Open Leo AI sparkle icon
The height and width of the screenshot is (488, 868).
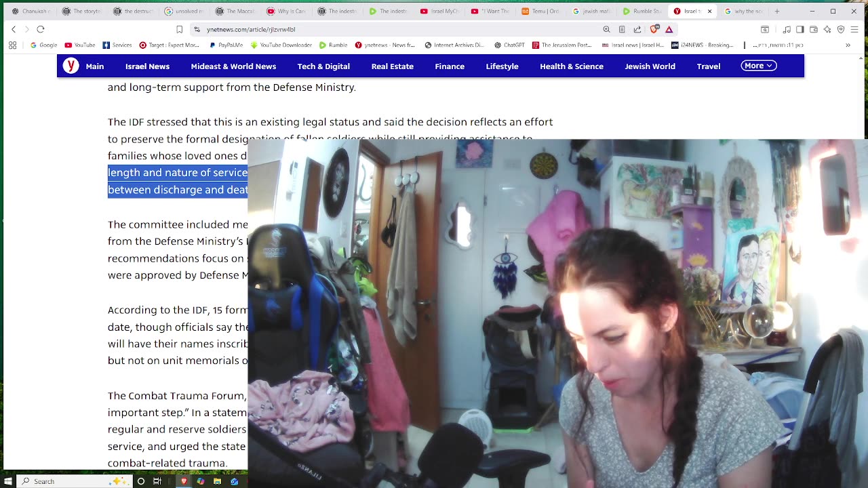(x=827, y=29)
